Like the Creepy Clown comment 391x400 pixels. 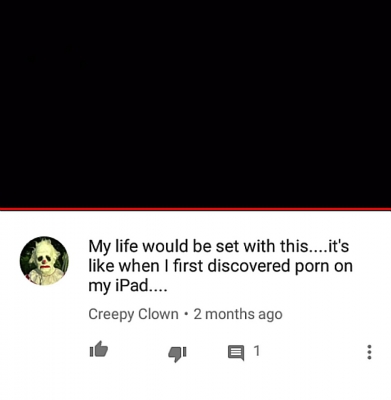click(x=99, y=350)
